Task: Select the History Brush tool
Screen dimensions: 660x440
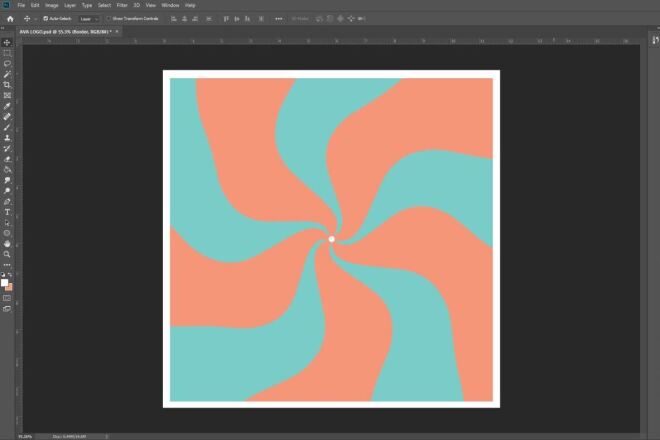Action: 7,149
